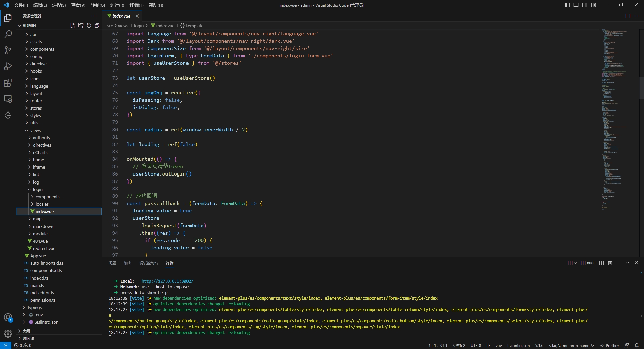
Task: Refresh the explorer tree
Action: pos(89,26)
